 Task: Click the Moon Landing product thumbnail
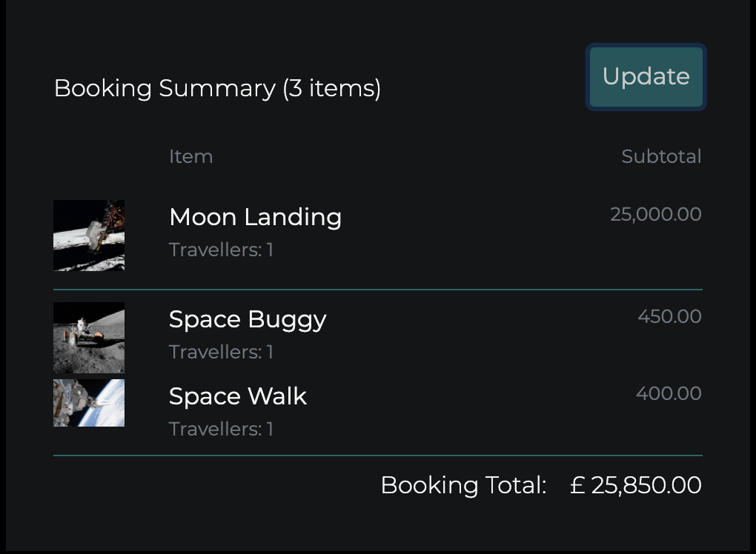88,235
